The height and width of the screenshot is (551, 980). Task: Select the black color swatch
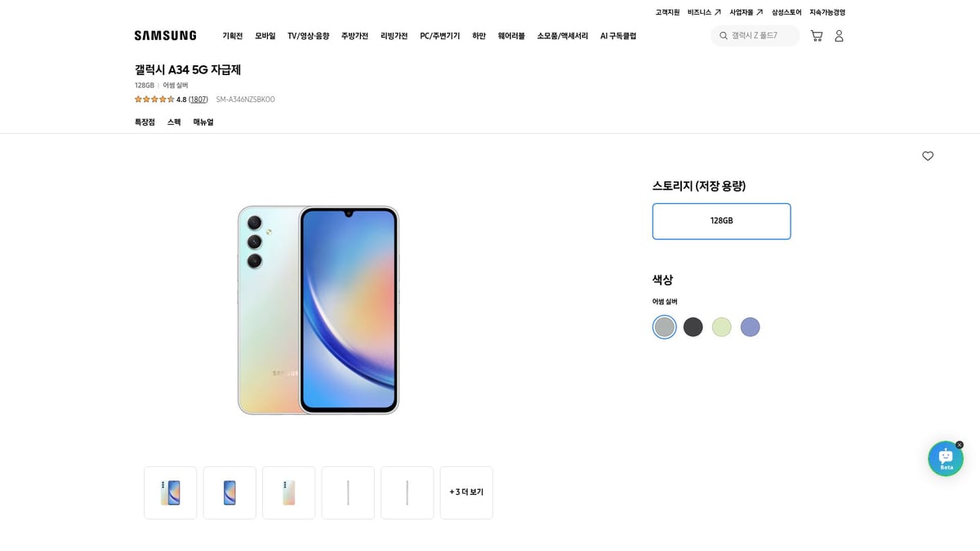693,327
